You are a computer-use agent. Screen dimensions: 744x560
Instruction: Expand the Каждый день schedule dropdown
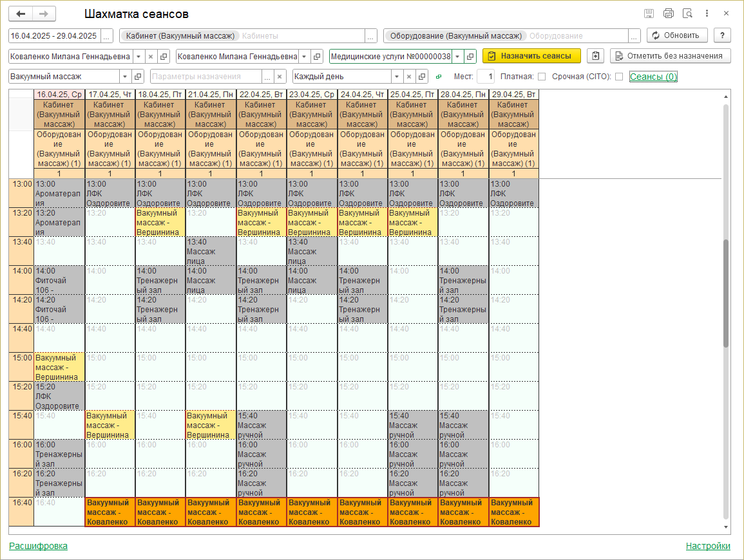click(x=397, y=77)
